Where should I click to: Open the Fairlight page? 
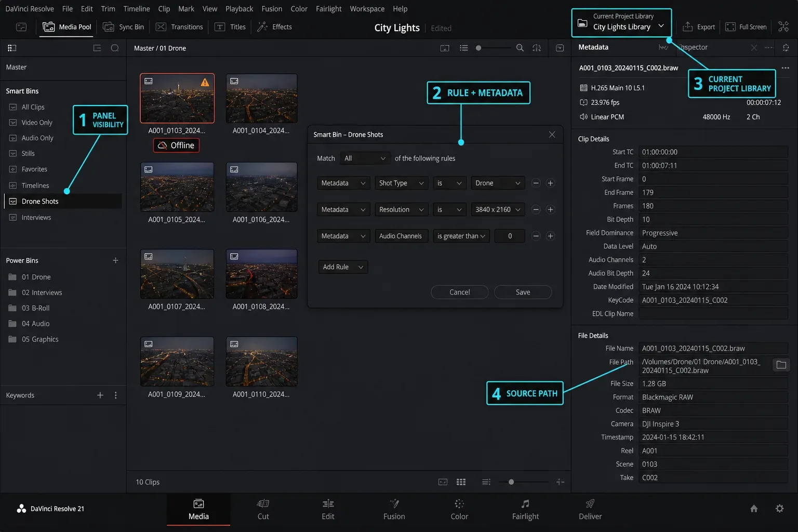coord(525,510)
